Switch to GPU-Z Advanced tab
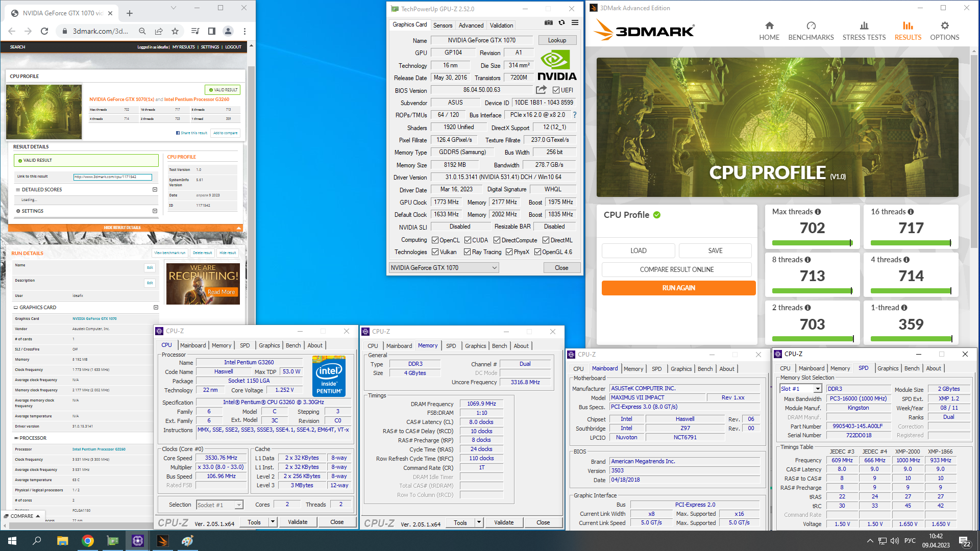Viewport: 980px width, 551px height. point(471,26)
